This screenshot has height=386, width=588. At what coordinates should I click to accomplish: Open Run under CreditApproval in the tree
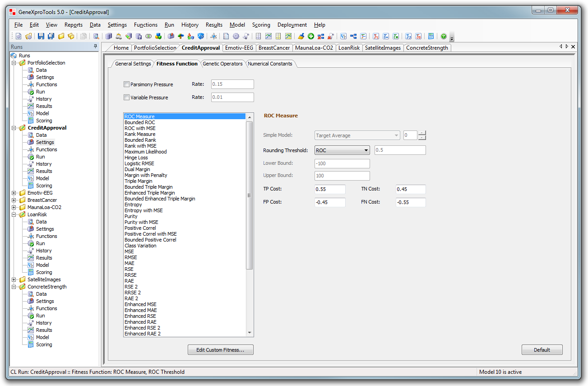click(x=40, y=157)
